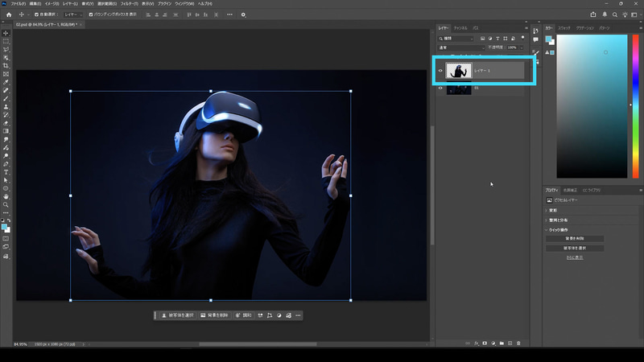Select the Zoom tool in the toolbar

coord(6,205)
